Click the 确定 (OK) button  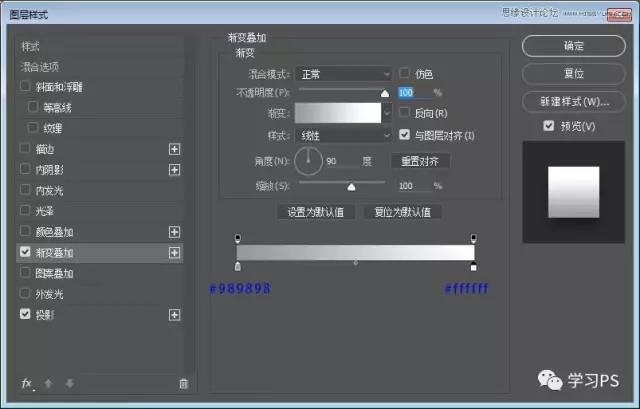click(574, 46)
